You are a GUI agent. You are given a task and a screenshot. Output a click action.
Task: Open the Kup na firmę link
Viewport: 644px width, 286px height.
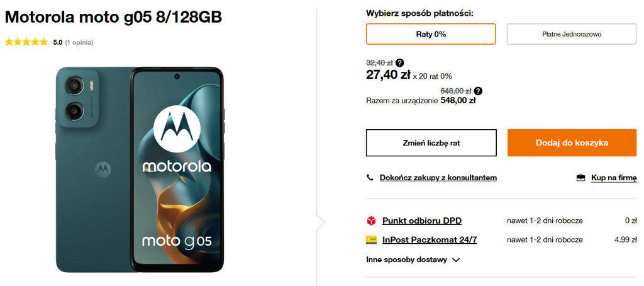pos(614,178)
